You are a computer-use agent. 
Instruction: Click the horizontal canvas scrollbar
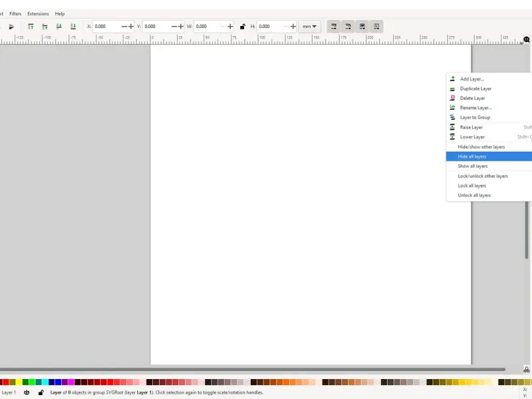click(x=253, y=370)
